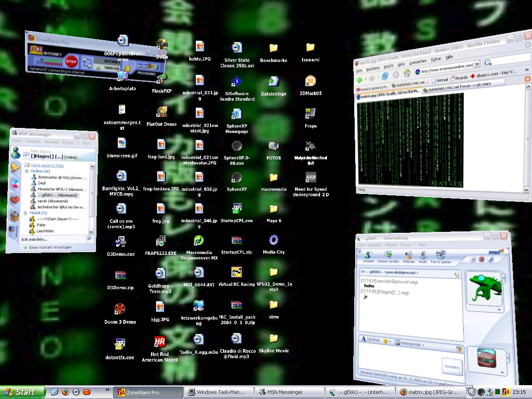Viewport: 532px width, 399px height.
Task: Open the Hilfe menu in Firefox
Action: 449,57
